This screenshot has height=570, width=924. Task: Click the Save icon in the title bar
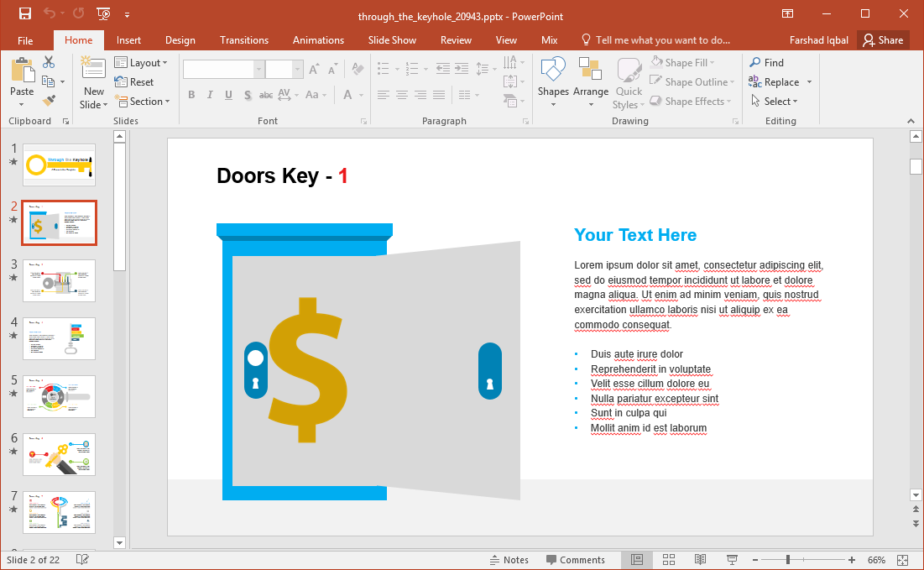24,13
